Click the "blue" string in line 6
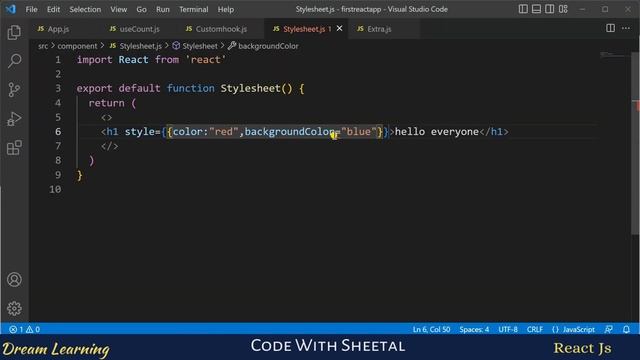The height and width of the screenshot is (360, 640). (359, 131)
